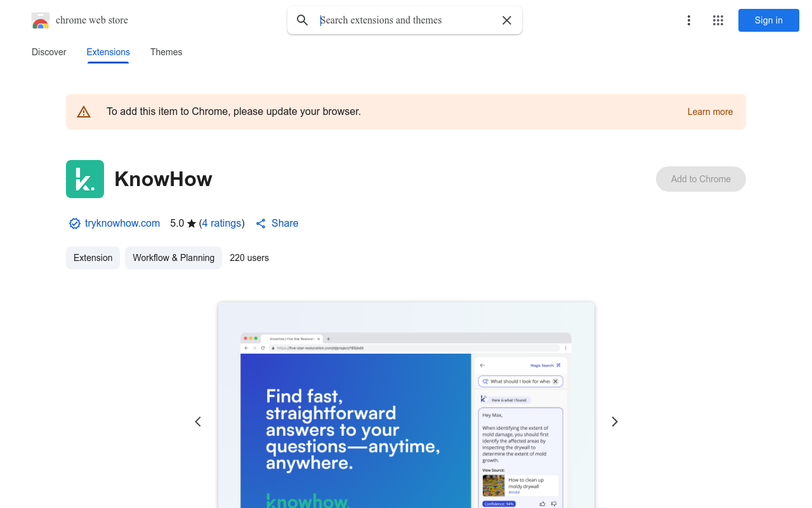The height and width of the screenshot is (508, 812).
Task: Click the share icon next to Share
Action: click(261, 224)
